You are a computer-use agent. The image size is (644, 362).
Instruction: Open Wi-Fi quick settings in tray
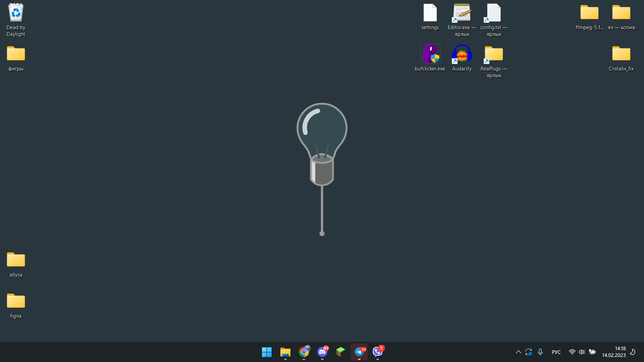coord(572,352)
